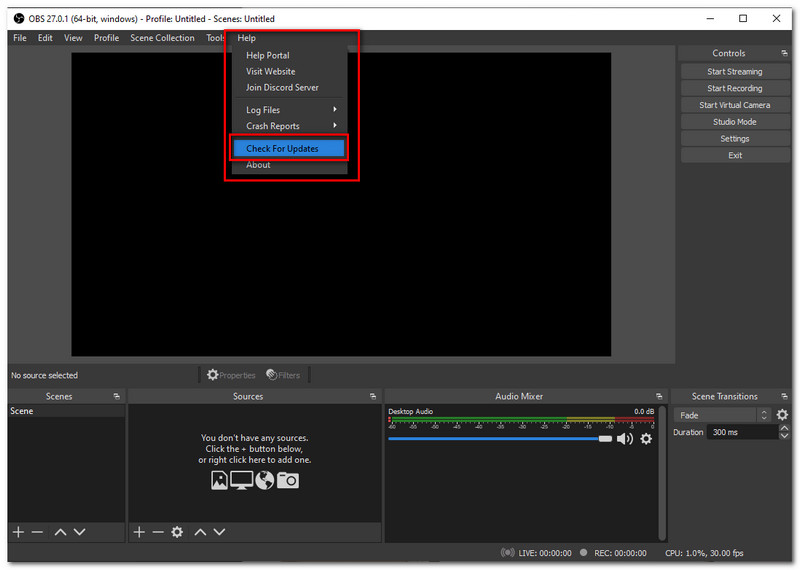The width and height of the screenshot is (800, 570).
Task: Open transition properties gear in Scene Transitions
Action: click(782, 415)
